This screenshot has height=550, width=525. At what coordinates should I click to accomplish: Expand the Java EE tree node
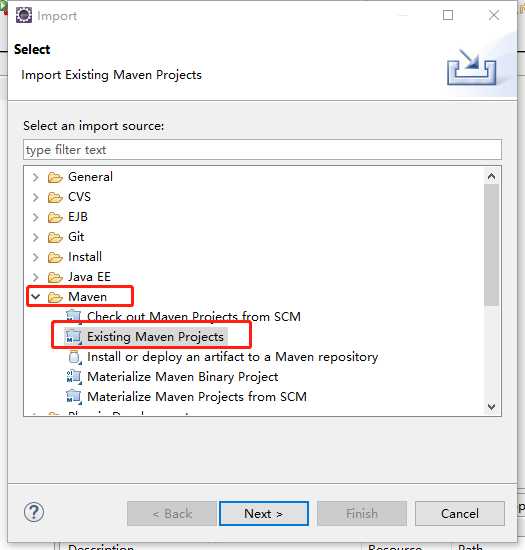[35, 277]
